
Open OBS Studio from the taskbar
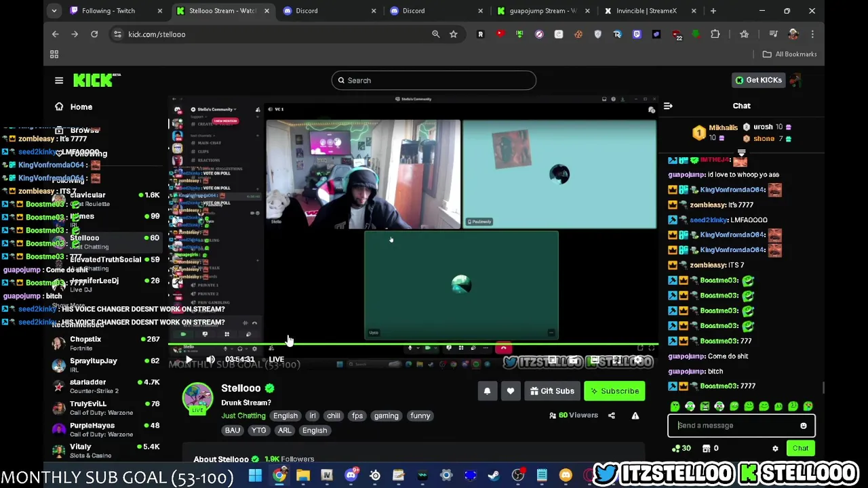pos(518,476)
